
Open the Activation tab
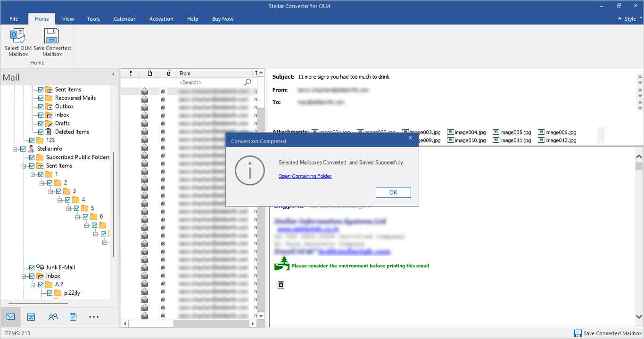pos(161,19)
